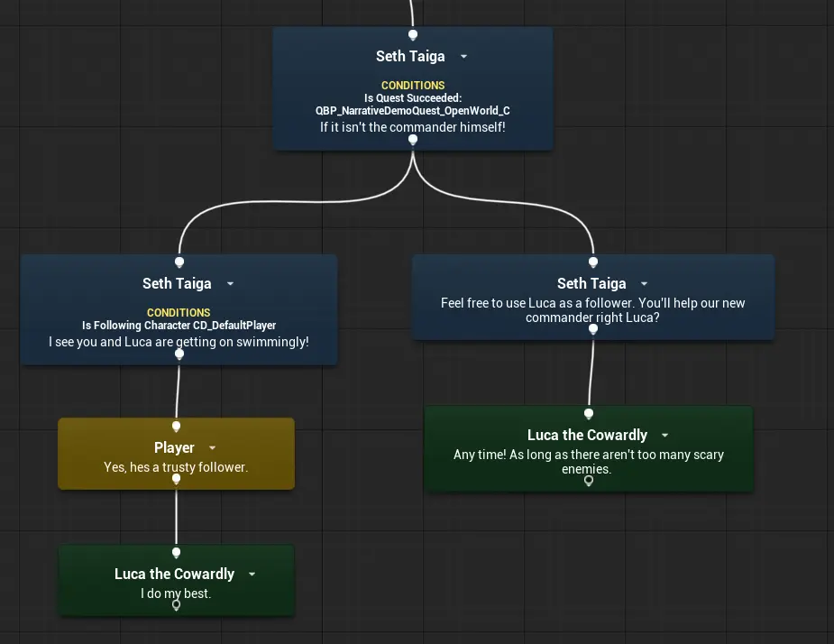
Task: Click 'I do my best.' dialogue line
Action: click(x=176, y=593)
